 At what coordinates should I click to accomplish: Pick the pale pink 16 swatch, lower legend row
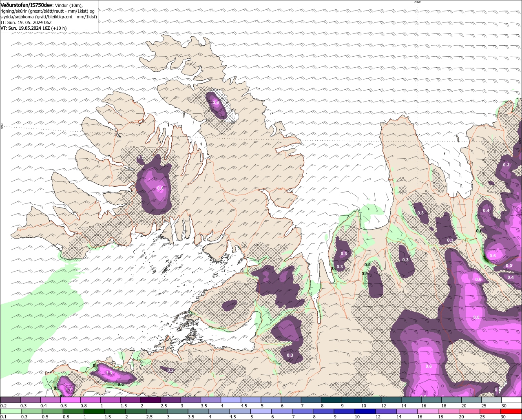click(x=428, y=411)
